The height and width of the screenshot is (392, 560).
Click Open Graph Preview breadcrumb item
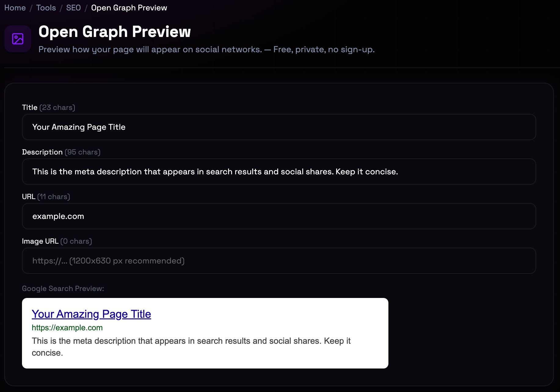(x=129, y=8)
